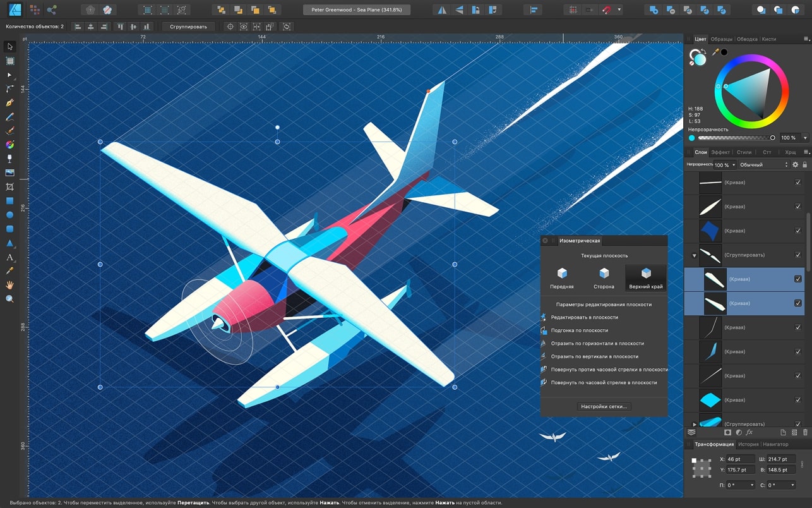Select the Hand view tool

pyautogui.click(x=9, y=285)
